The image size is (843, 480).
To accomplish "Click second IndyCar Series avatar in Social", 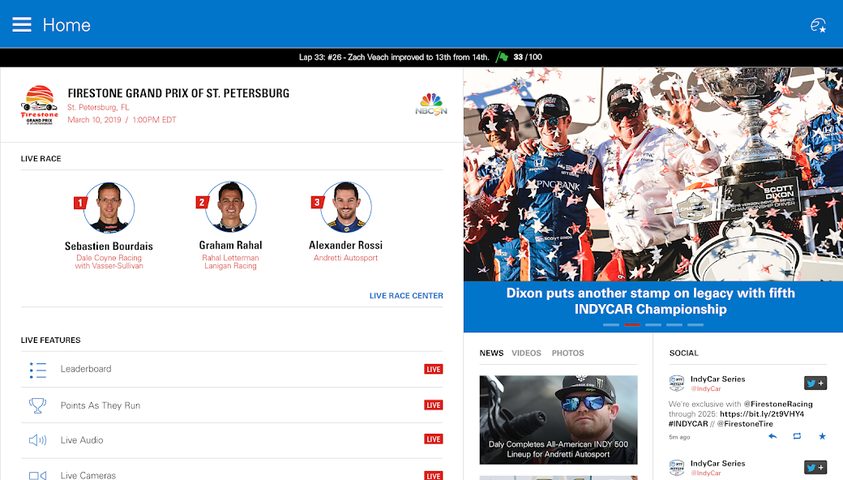I will click(x=676, y=467).
